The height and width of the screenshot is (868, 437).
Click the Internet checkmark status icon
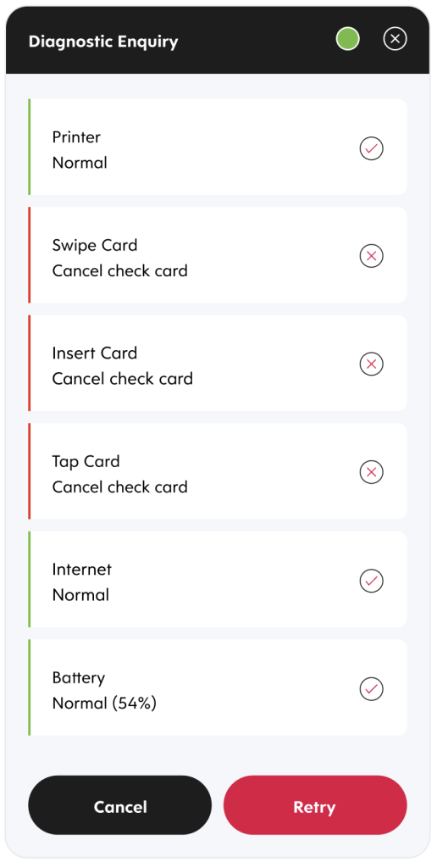[x=372, y=581]
